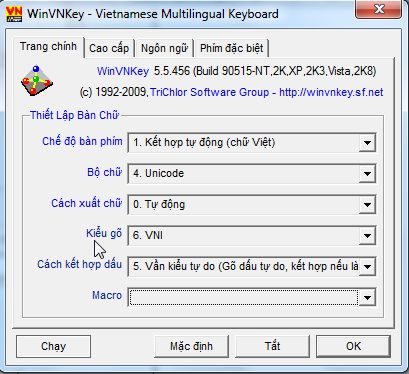The height and width of the screenshot is (374, 409).
Task: Click the 'Bộ chữ' label
Action: coord(105,172)
